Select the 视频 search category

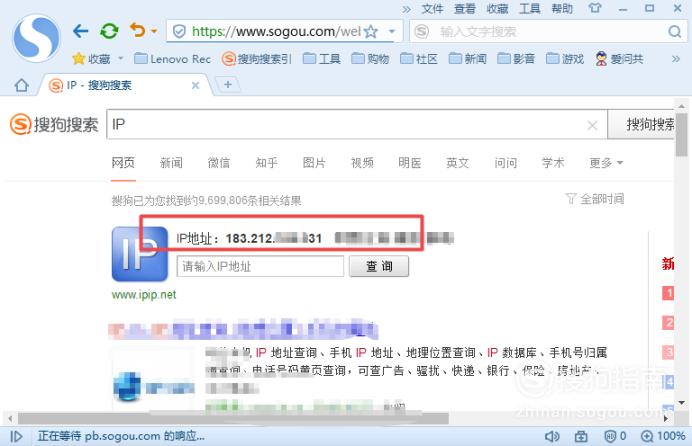tap(362, 163)
